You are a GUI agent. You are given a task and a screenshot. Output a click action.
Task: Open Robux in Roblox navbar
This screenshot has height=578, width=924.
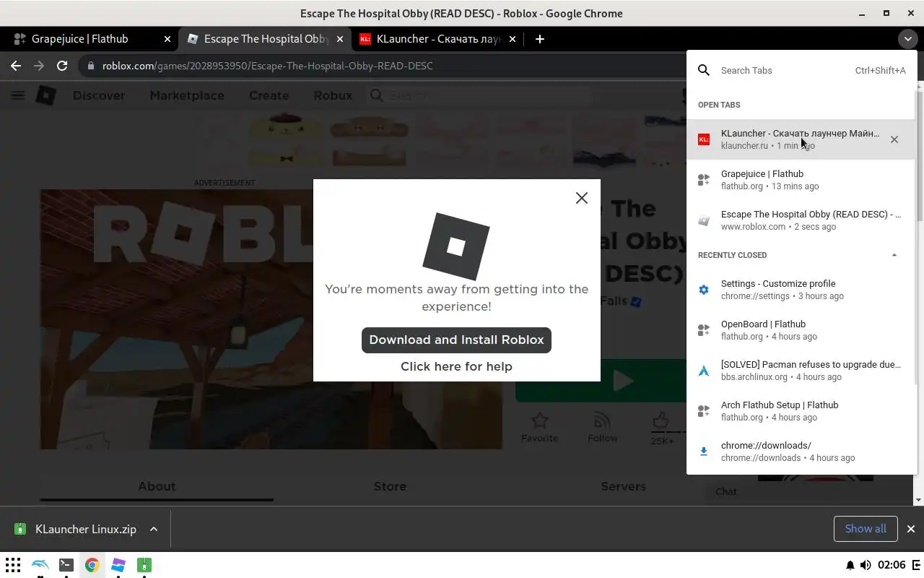click(333, 95)
